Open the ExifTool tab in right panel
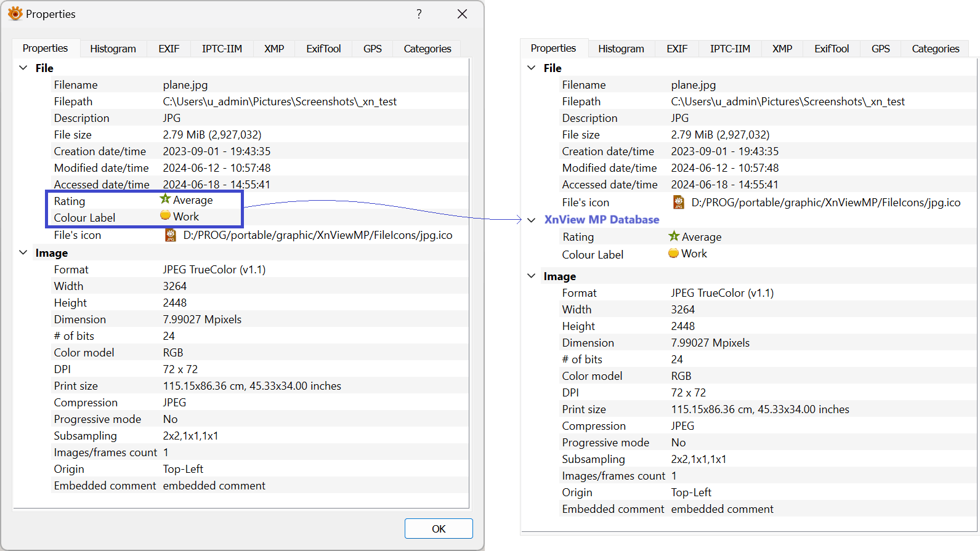 (832, 49)
